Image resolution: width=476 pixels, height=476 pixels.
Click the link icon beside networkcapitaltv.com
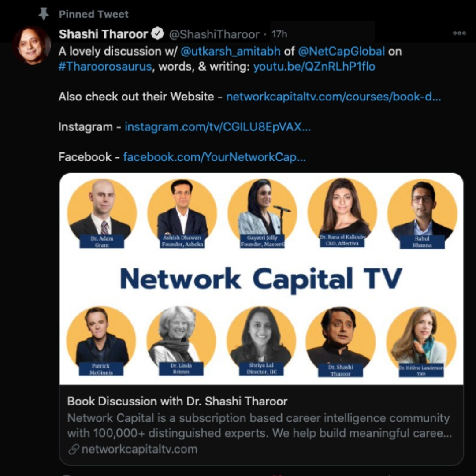(x=74, y=449)
